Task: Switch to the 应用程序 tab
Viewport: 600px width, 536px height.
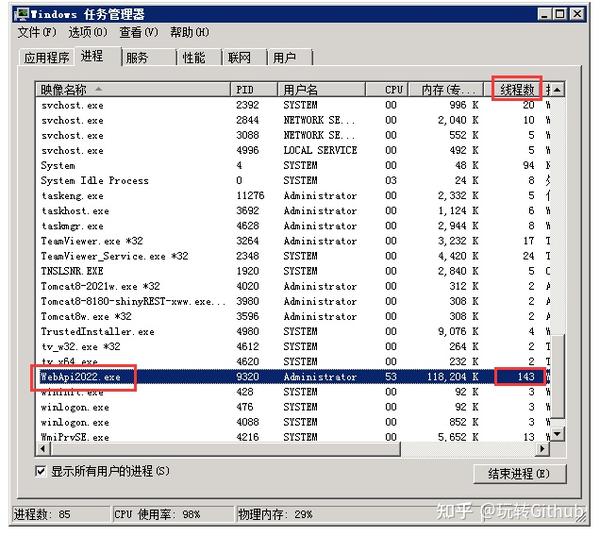Action: (x=47, y=57)
